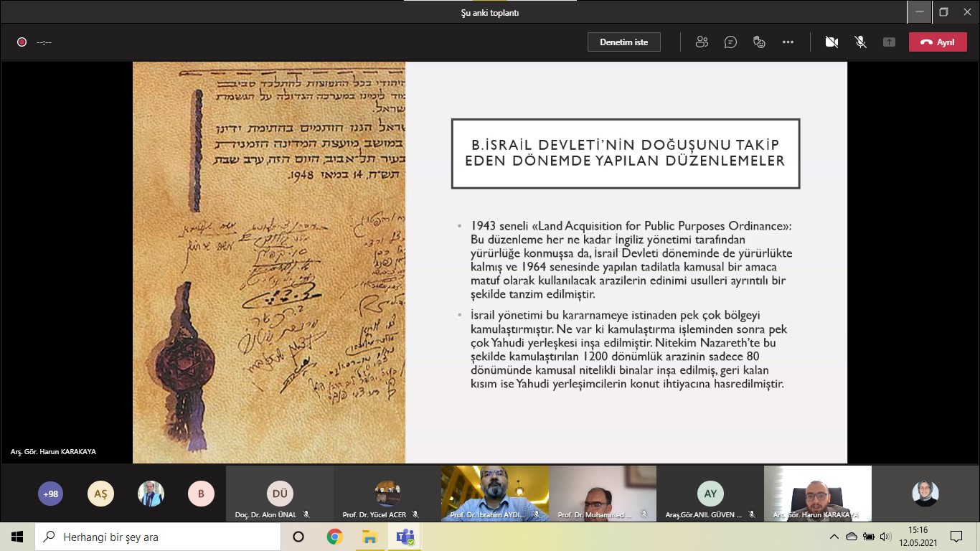
Task: Open Microsoft Teams from the taskbar
Action: [405, 535]
